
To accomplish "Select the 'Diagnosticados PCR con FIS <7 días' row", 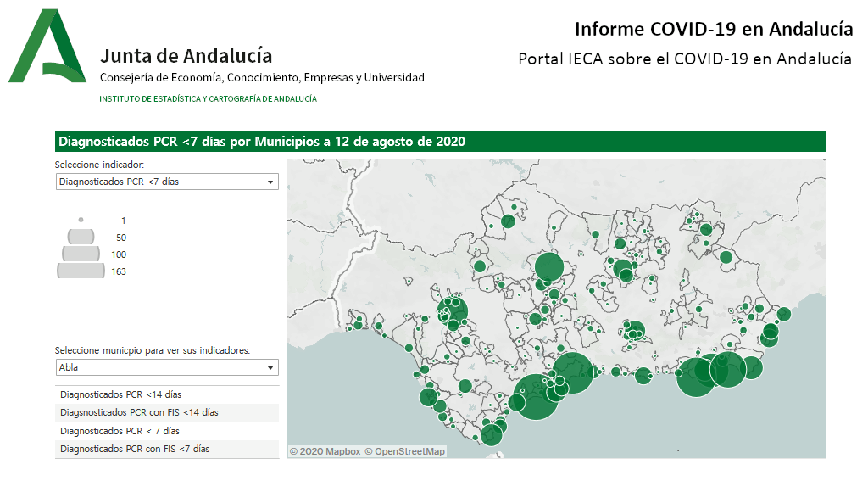I will tap(167, 449).
